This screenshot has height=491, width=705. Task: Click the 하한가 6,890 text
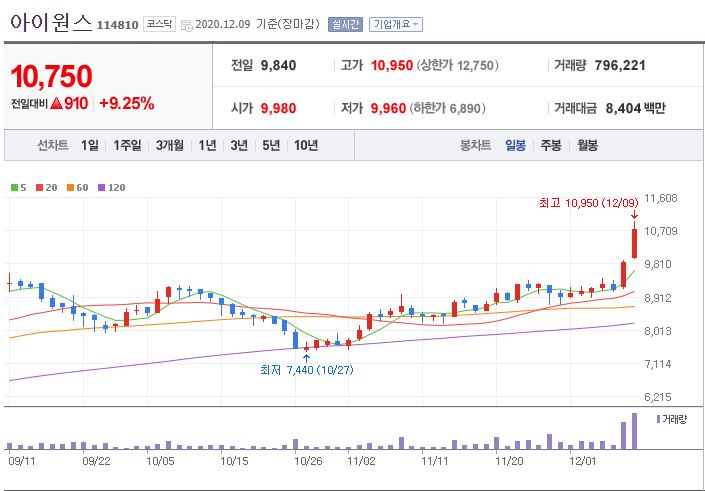(448, 108)
